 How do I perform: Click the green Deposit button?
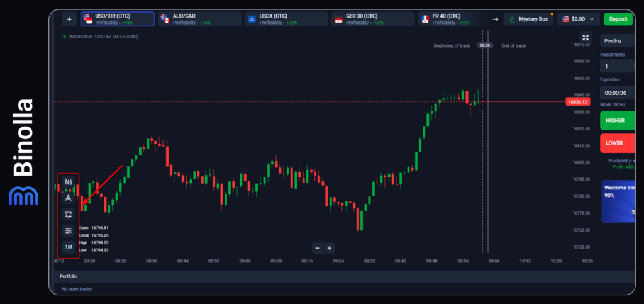click(618, 20)
